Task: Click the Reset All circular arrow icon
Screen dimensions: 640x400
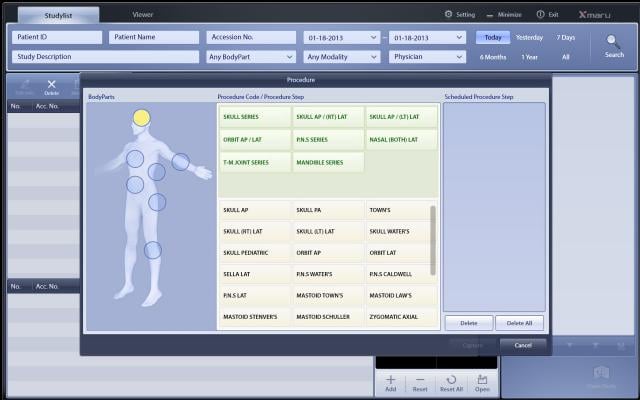Action: click(x=452, y=380)
